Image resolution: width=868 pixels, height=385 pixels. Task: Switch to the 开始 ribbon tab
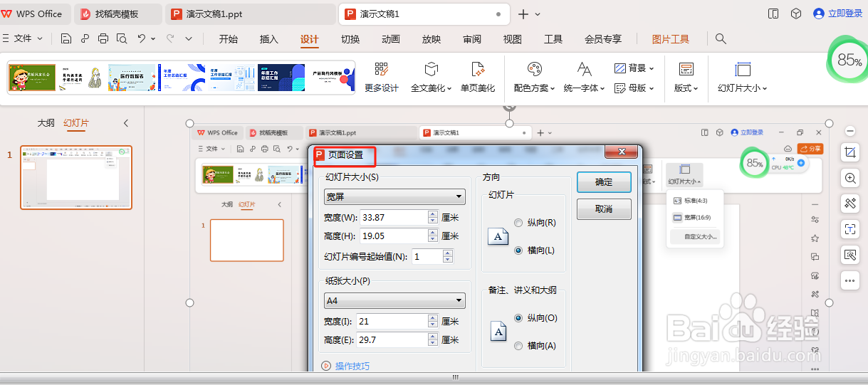(x=229, y=40)
